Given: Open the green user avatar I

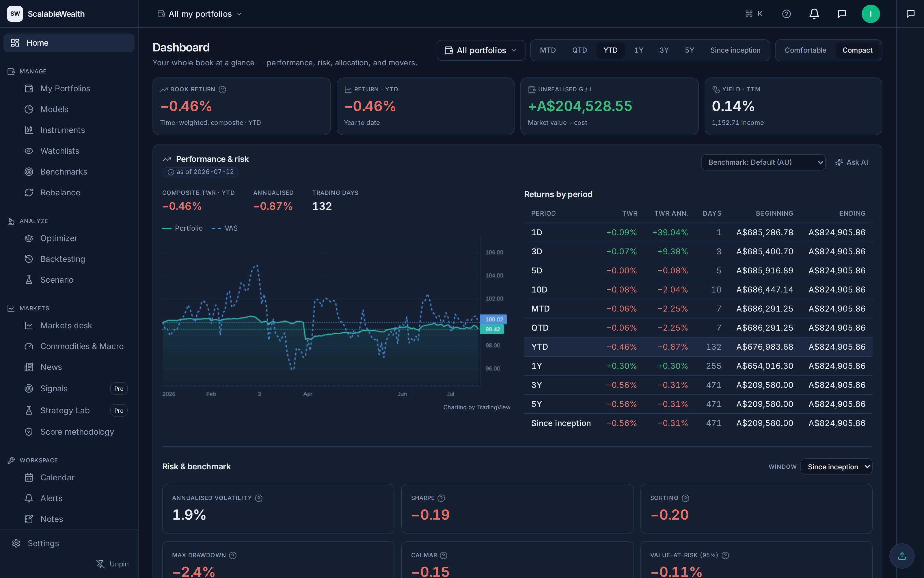Looking at the screenshot, I should [871, 14].
